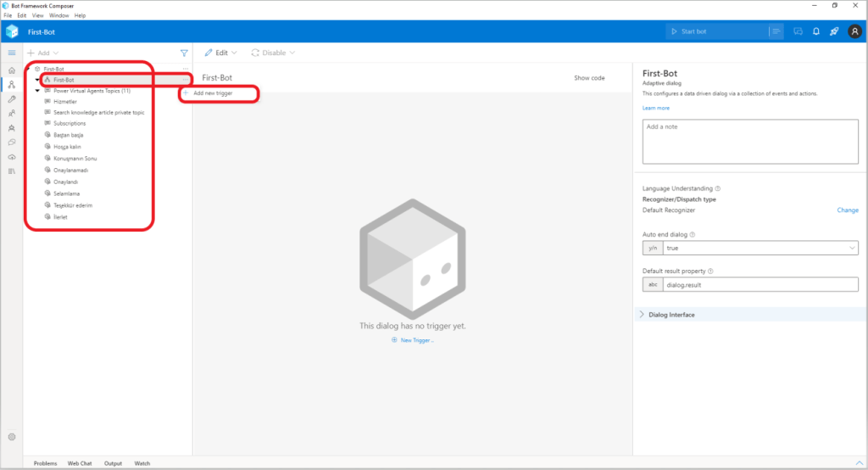Click the filter icon above dialog tree
868x470 pixels.
pyautogui.click(x=184, y=53)
